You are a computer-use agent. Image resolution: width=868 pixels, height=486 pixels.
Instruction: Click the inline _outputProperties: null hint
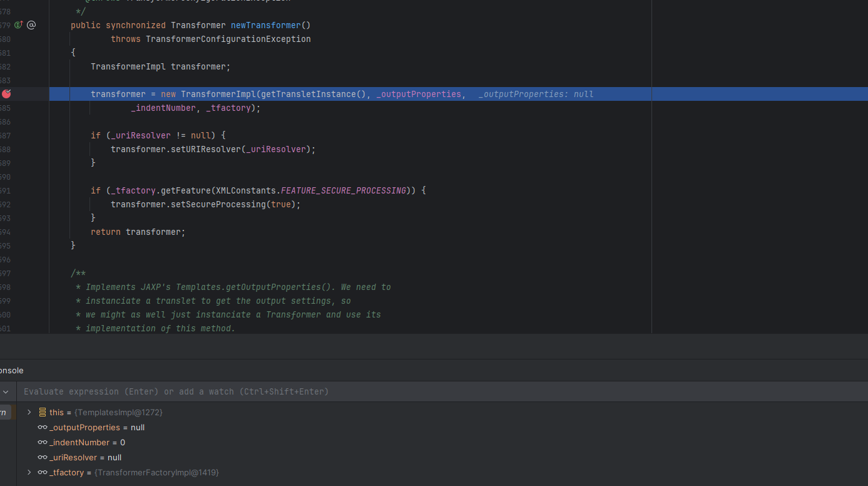pos(536,94)
